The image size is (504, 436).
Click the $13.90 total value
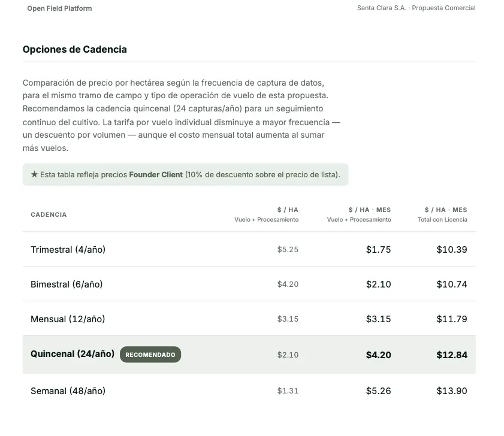[x=452, y=390]
